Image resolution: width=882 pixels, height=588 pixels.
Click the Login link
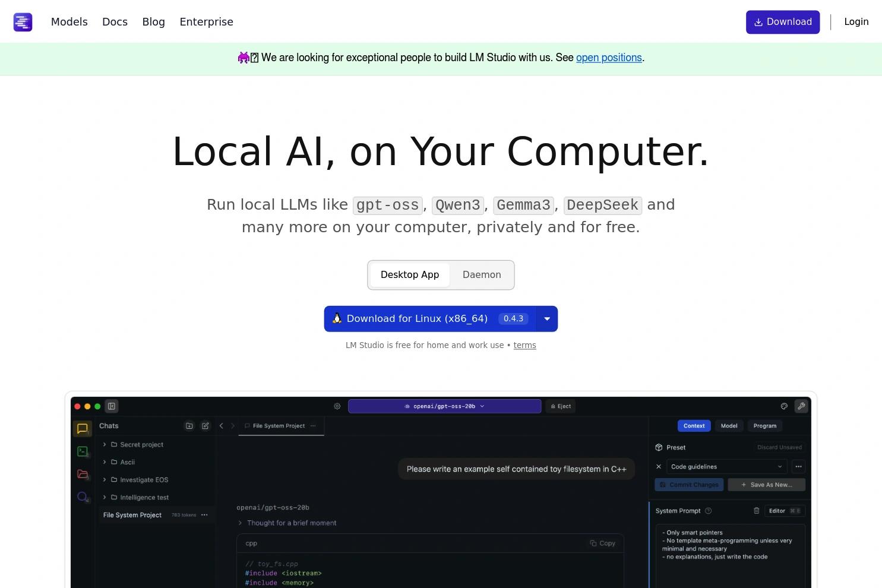[x=856, y=22]
